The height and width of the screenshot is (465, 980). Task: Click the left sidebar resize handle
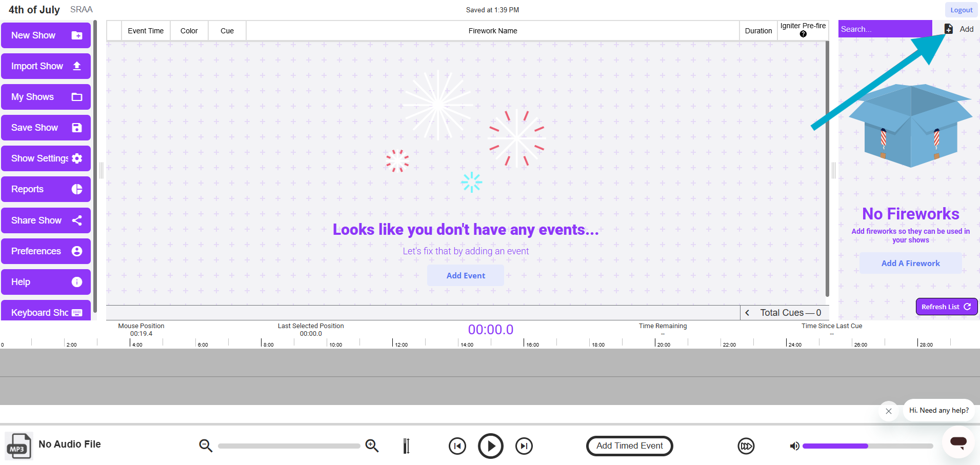pos(102,169)
